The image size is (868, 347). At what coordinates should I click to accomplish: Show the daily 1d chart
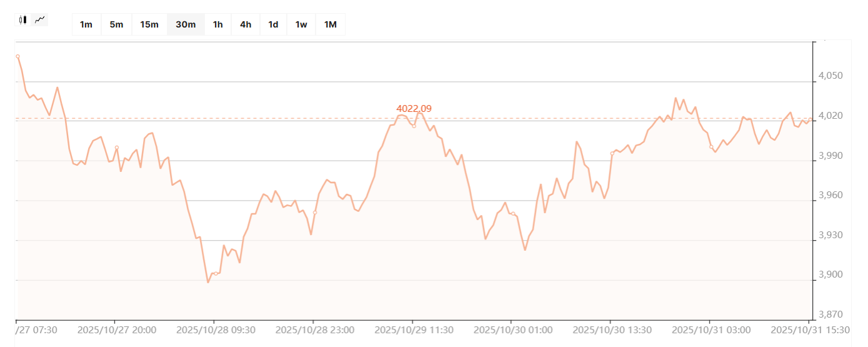(x=273, y=24)
